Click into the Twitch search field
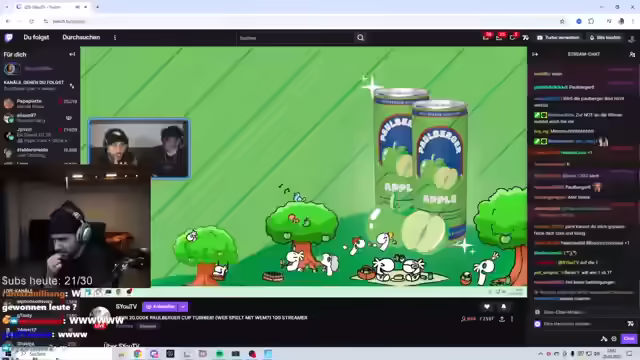Viewport: 640px width, 360px height. (x=296, y=38)
